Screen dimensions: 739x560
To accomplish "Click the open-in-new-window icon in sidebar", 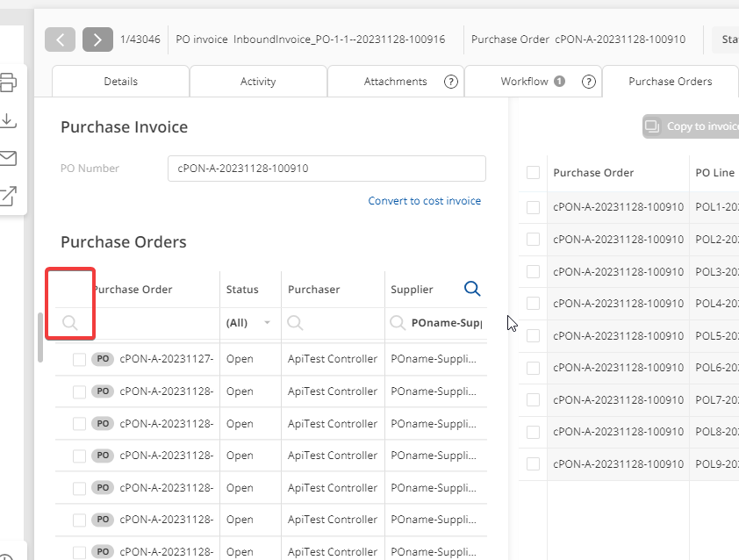I will pos(8,196).
